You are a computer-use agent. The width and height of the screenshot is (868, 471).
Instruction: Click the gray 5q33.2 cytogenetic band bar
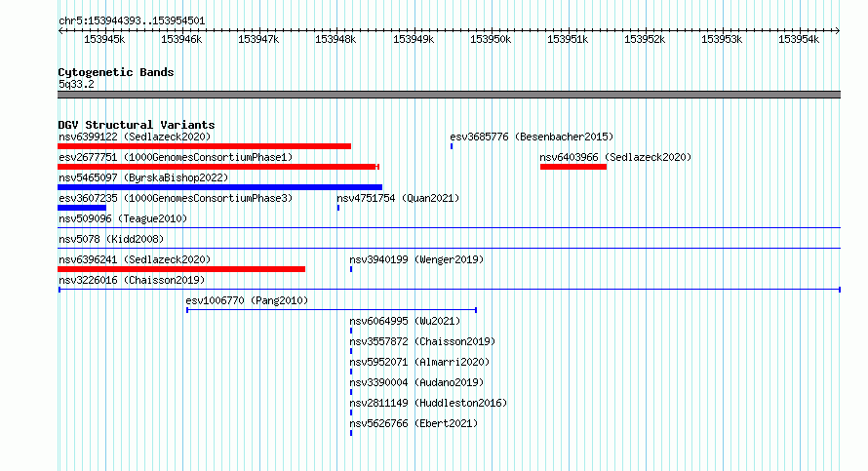tap(449, 95)
